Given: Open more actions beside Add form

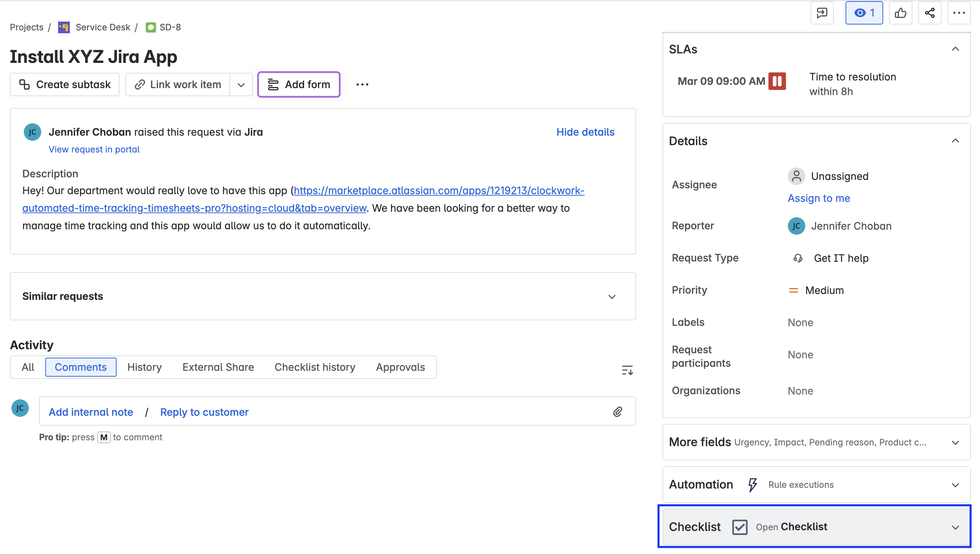Looking at the screenshot, I should click(x=362, y=84).
